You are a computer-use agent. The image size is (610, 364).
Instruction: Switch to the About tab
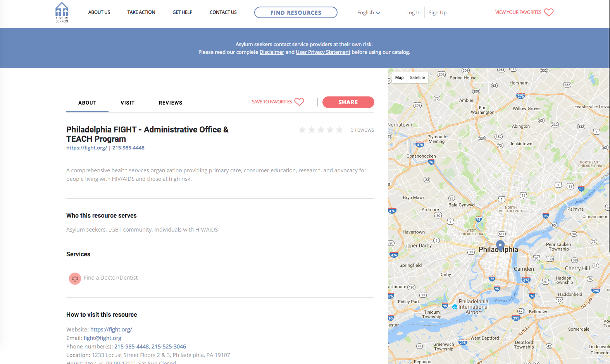[x=87, y=103]
